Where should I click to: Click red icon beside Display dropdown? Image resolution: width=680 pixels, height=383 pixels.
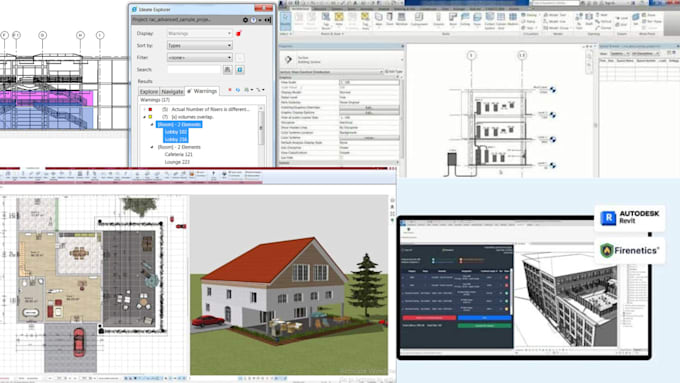[x=239, y=33]
